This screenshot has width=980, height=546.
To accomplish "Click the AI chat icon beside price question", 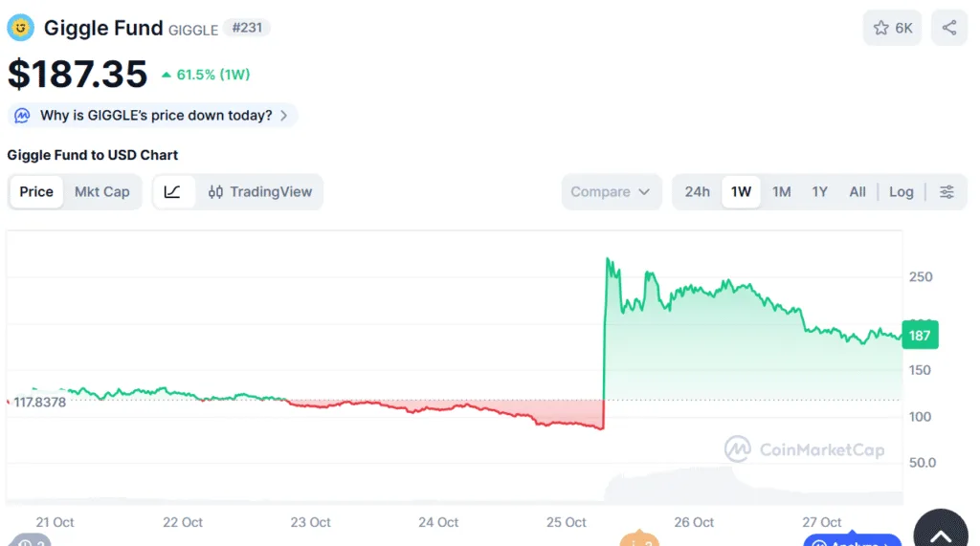I will click(x=21, y=116).
